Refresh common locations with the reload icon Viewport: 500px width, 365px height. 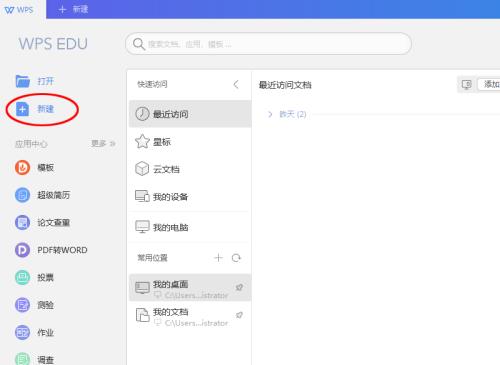point(236,258)
